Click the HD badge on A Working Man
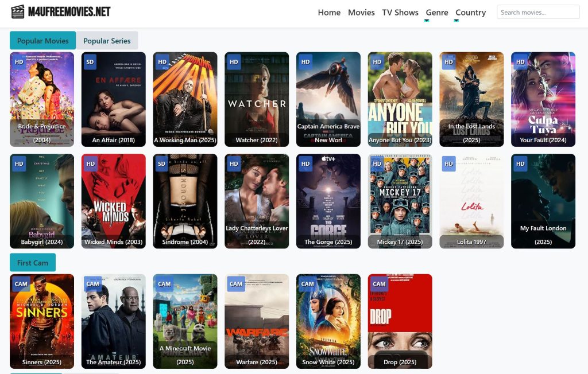This screenshot has width=588, height=374. (162, 62)
